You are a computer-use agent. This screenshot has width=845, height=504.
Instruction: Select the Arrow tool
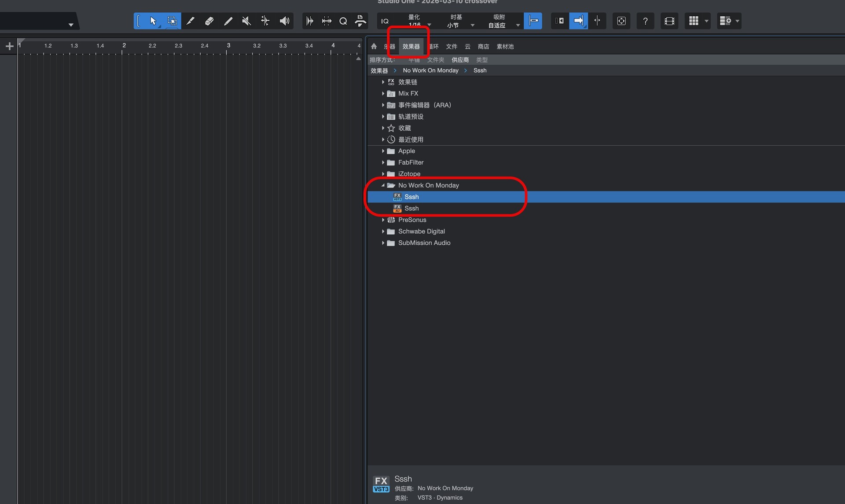[153, 21]
